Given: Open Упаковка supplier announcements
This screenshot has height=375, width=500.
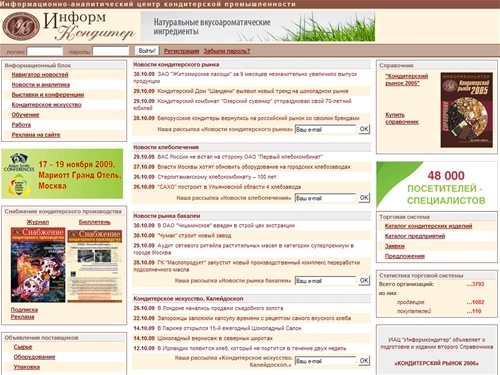Looking at the screenshot, I should click(x=27, y=367).
